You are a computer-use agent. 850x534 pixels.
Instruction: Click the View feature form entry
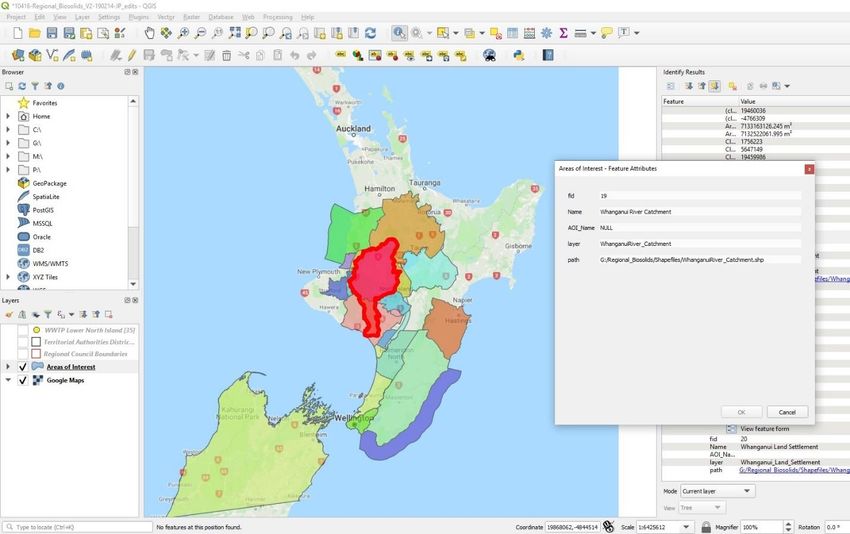tap(765, 429)
